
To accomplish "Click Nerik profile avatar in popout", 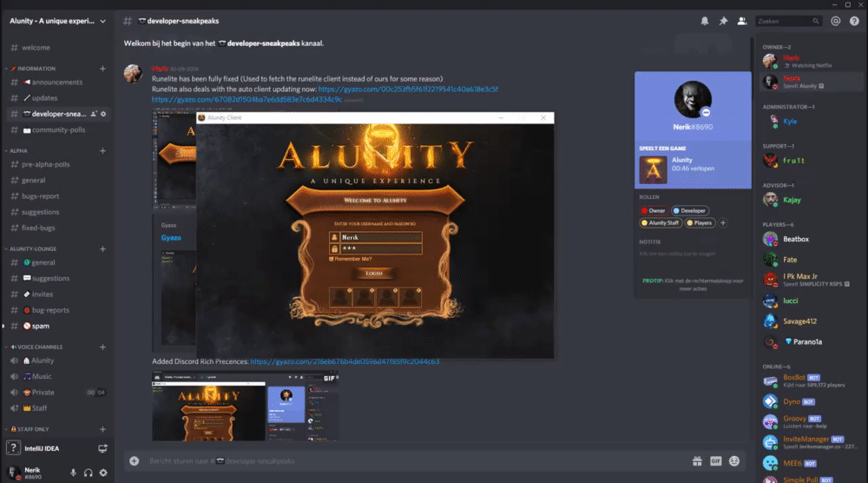I will pos(693,99).
